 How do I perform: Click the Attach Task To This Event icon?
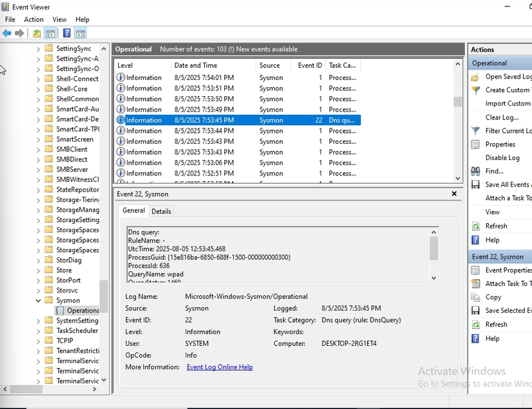point(476,284)
